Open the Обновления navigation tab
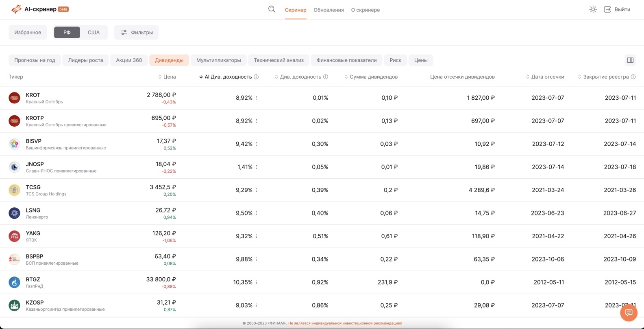Viewport: 644px width, 329px height. (329, 10)
